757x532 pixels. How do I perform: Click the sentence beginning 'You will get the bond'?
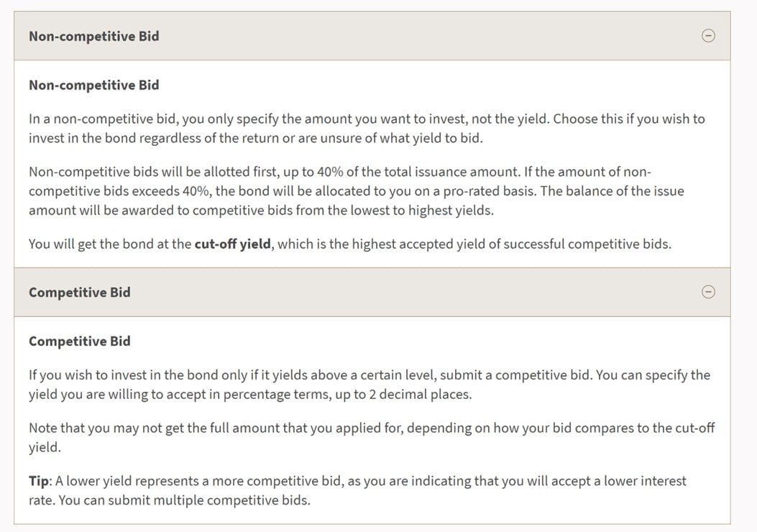pyautogui.click(x=350, y=244)
